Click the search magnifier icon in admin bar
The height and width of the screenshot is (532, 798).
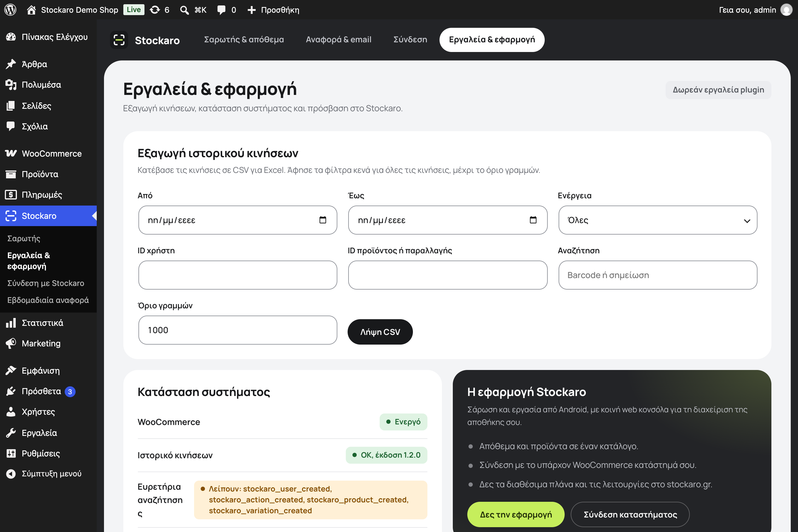[184, 10]
